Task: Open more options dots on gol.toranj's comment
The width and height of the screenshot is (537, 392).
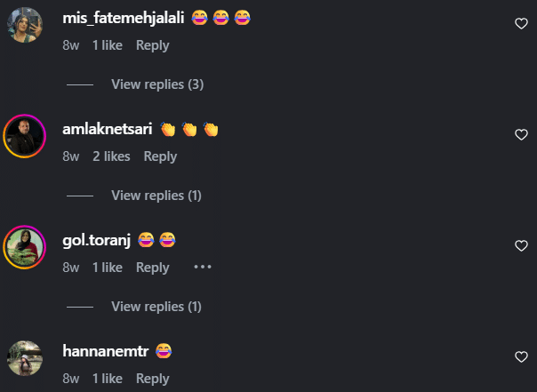Action: pos(203,267)
